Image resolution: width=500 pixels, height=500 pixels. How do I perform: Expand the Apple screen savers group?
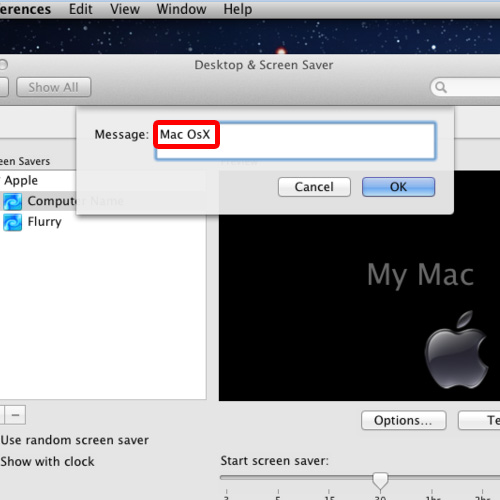pyautogui.click(x=1, y=180)
